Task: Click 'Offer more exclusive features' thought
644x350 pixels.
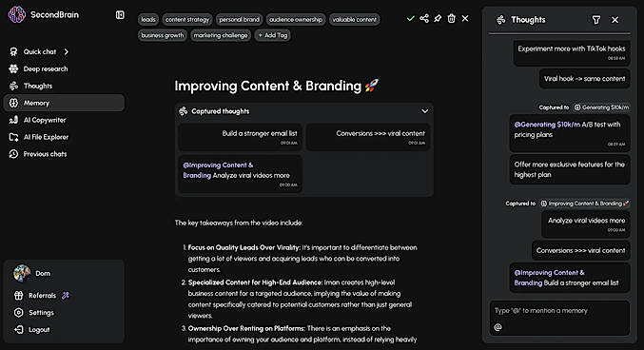Action: tap(570, 169)
